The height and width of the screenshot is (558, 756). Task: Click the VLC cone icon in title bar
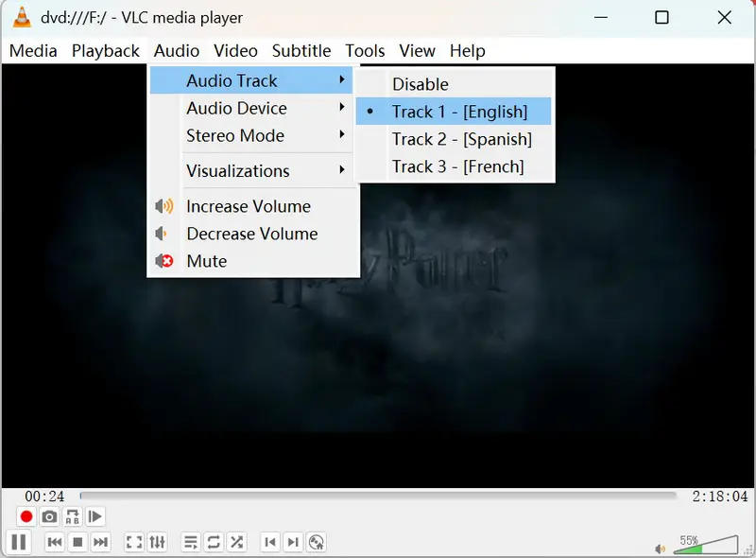(x=22, y=18)
